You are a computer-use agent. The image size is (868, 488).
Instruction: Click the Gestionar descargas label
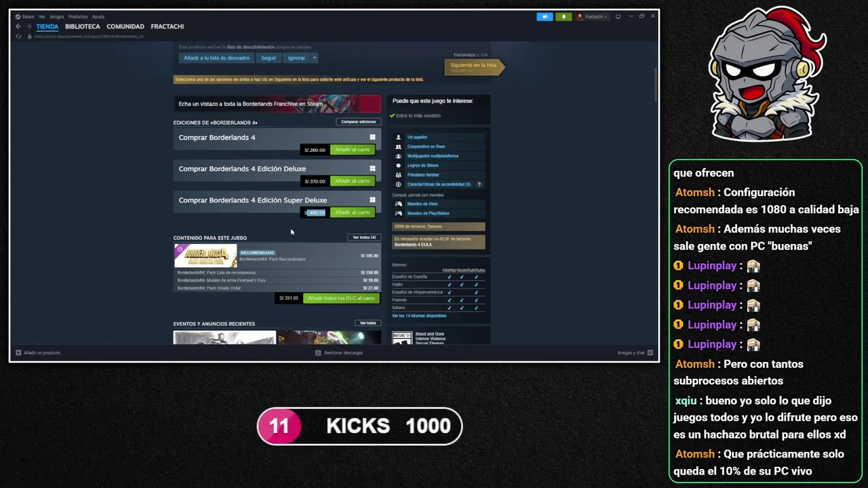(x=343, y=353)
